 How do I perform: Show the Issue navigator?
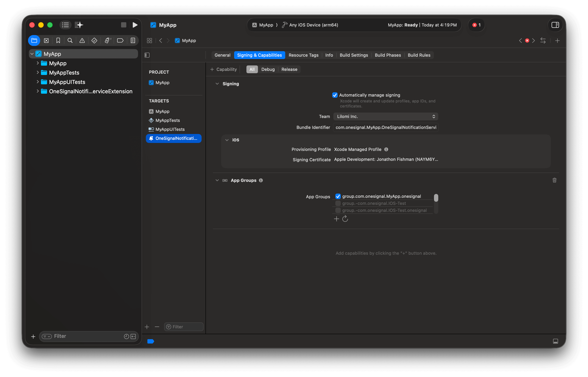pyautogui.click(x=82, y=40)
